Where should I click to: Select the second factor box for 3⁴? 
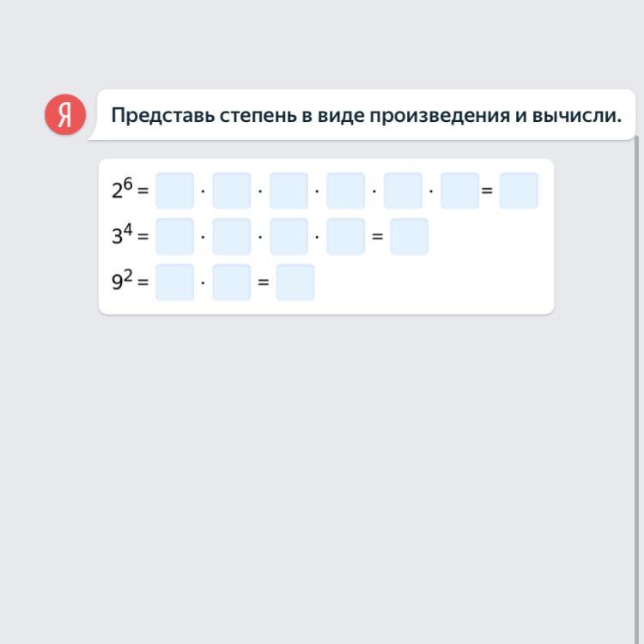coord(232,237)
